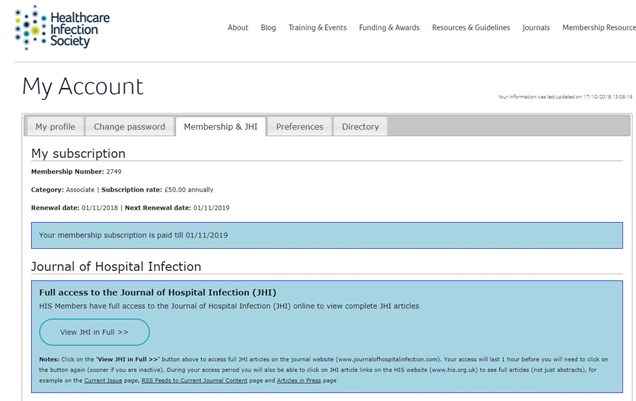Open Membership Resources menu
The image size is (636, 401).
(x=599, y=28)
